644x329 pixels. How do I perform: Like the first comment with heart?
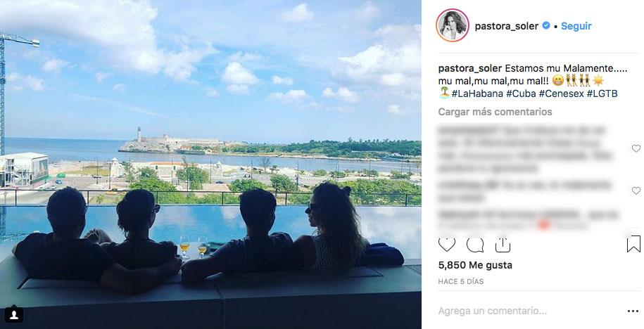pos(636,148)
